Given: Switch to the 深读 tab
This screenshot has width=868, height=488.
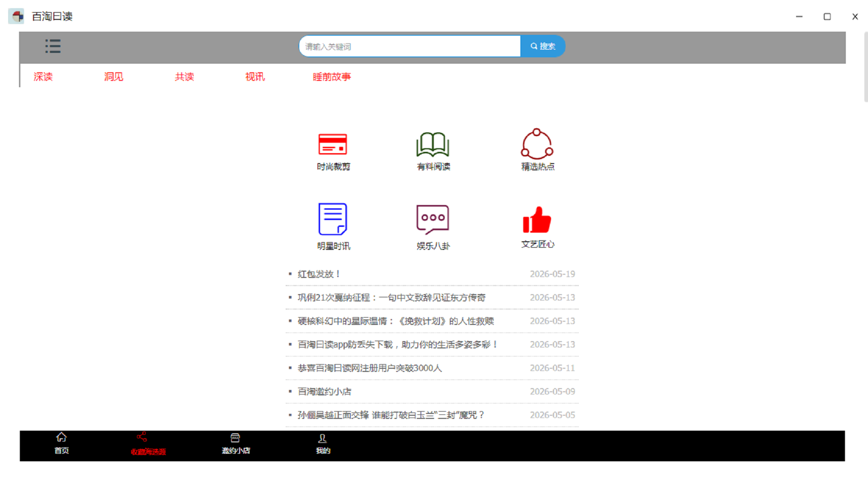Looking at the screenshot, I should click(x=43, y=77).
